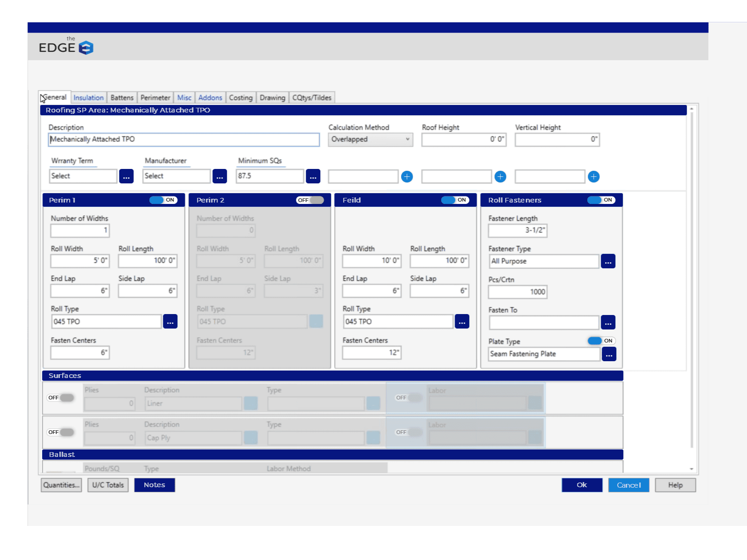The image size is (747, 560).
Task: Open the Minimum SQs lookup ellipsis
Action: coord(313,176)
